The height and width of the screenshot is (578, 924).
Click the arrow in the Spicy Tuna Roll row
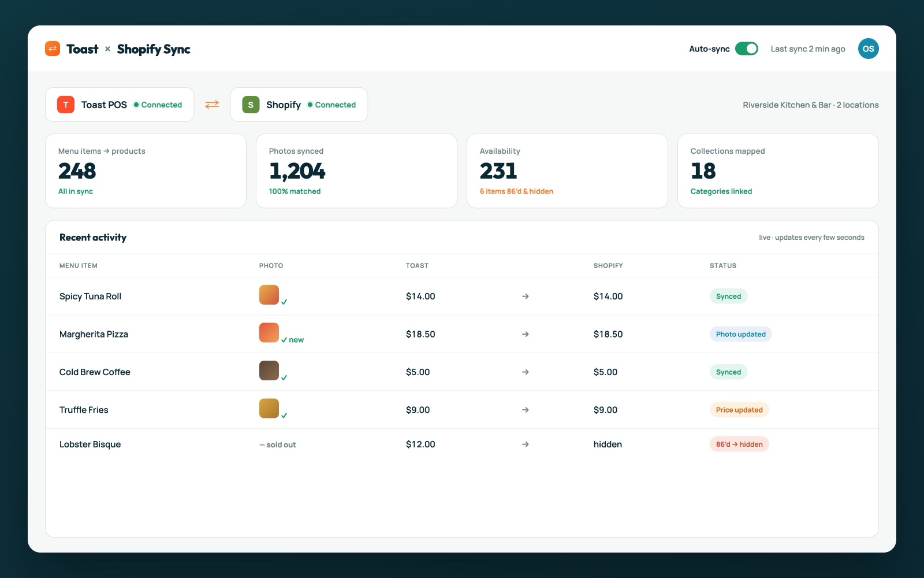coord(525,296)
